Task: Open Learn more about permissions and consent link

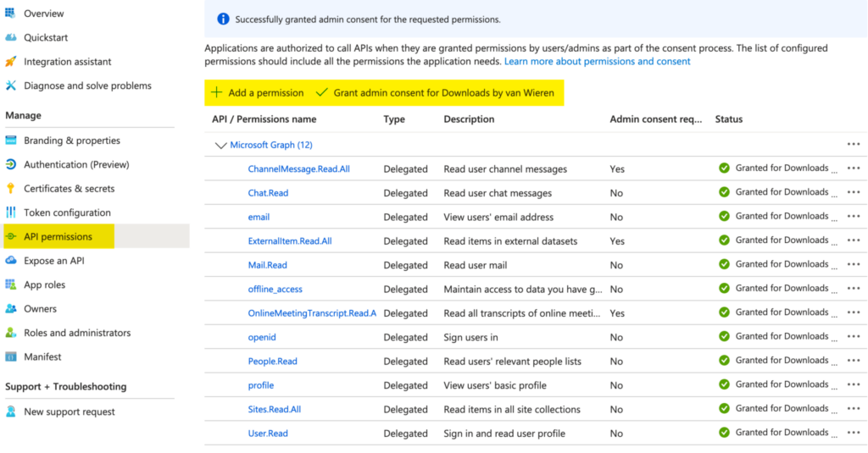Action: pos(598,62)
